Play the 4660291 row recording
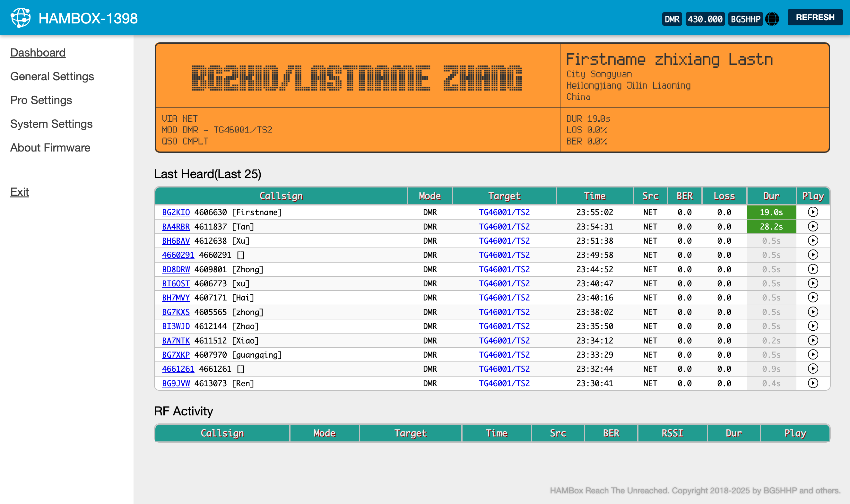This screenshot has width=850, height=504. 813,255
